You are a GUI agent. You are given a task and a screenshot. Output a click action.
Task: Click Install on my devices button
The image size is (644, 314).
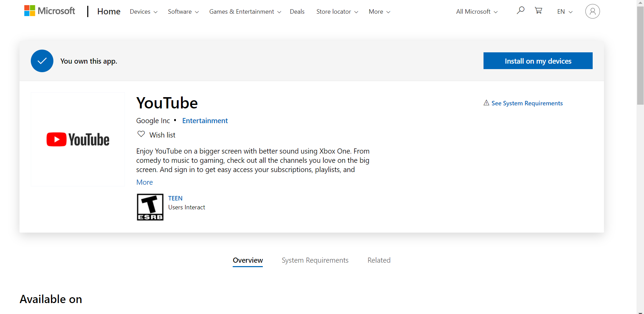click(x=538, y=61)
